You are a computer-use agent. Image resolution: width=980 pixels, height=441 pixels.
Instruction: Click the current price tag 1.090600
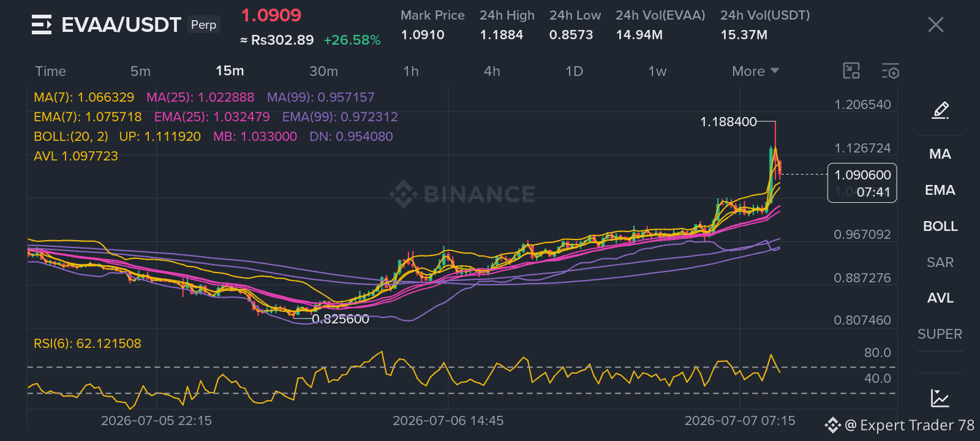coord(862,175)
